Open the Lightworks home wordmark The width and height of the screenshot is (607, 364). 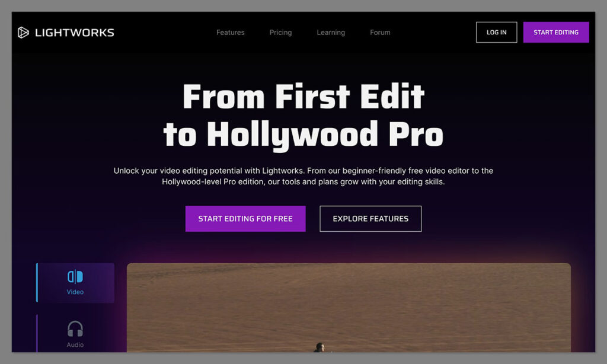point(75,33)
